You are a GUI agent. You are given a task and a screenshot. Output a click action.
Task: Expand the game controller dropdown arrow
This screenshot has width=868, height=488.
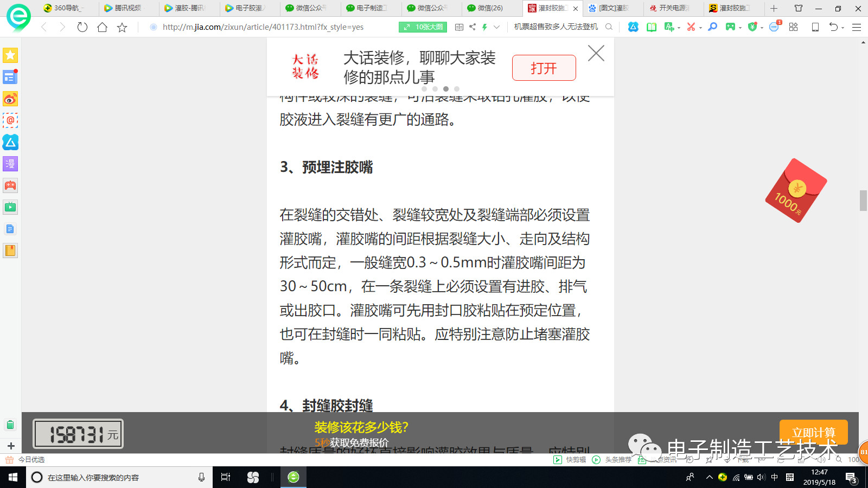pos(740,28)
